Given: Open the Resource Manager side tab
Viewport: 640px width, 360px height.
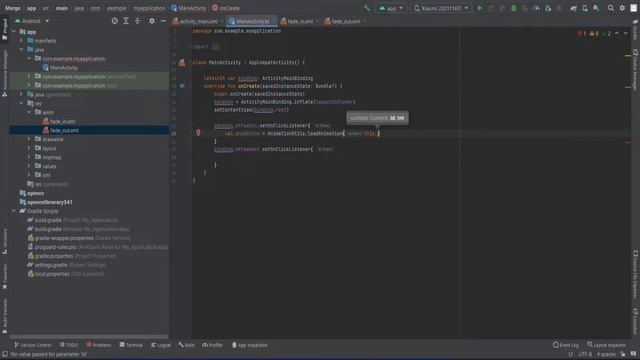Looking at the screenshot, I should click(4, 73).
